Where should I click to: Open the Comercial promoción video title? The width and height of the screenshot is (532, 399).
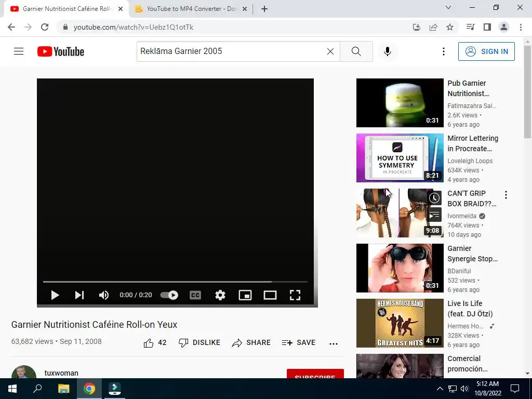coord(468,363)
